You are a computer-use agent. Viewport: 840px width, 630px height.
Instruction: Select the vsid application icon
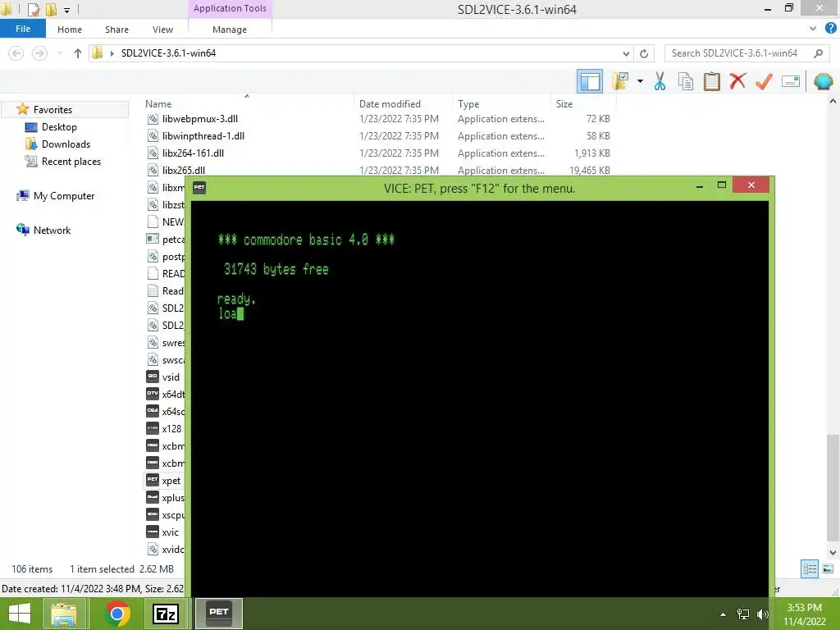pyautogui.click(x=153, y=377)
